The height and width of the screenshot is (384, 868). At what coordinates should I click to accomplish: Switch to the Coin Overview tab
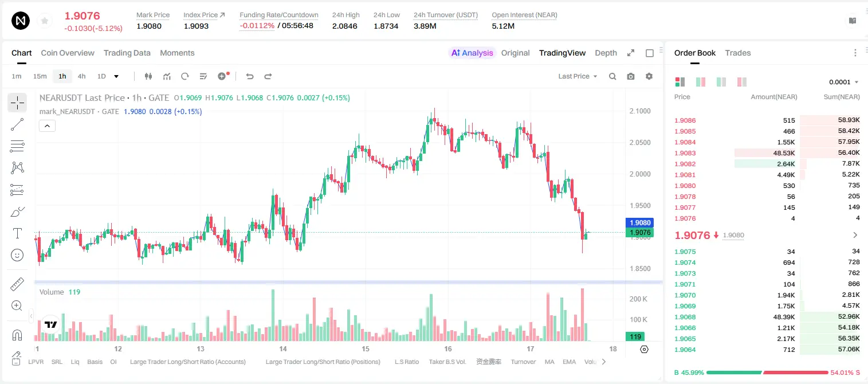click(x=68, y=53)
